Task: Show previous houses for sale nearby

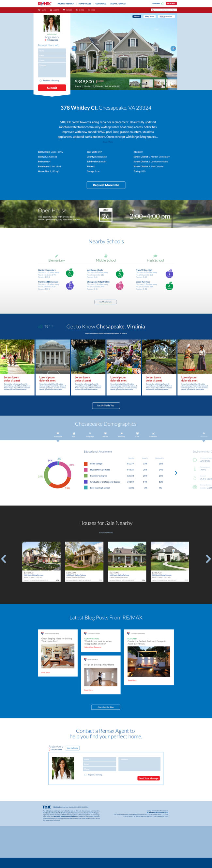Action: 4,559
